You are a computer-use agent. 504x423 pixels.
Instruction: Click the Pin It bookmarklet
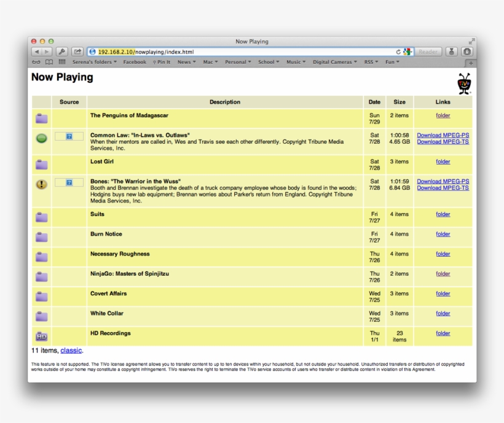(x=162, y=62)
